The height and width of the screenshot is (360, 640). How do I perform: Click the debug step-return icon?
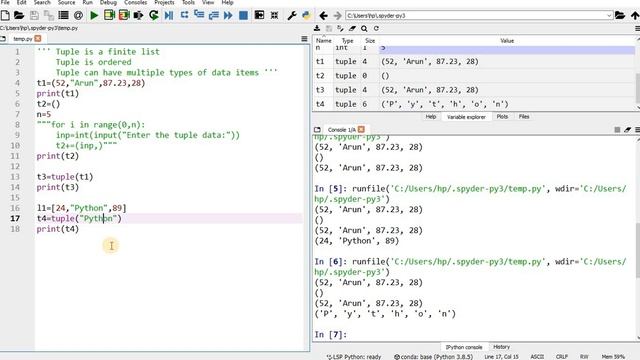click(213, 16)
